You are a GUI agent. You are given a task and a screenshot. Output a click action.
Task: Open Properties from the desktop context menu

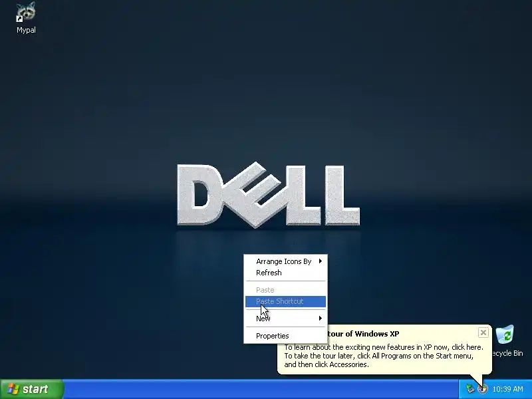(285, 336)
